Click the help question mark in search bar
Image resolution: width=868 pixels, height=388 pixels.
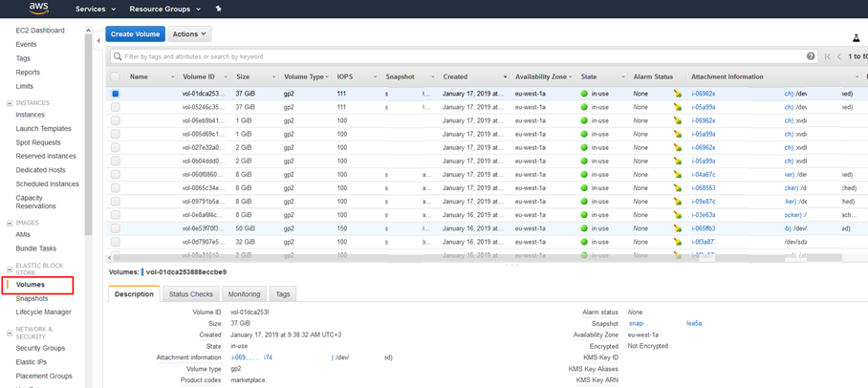click(811, 56)
